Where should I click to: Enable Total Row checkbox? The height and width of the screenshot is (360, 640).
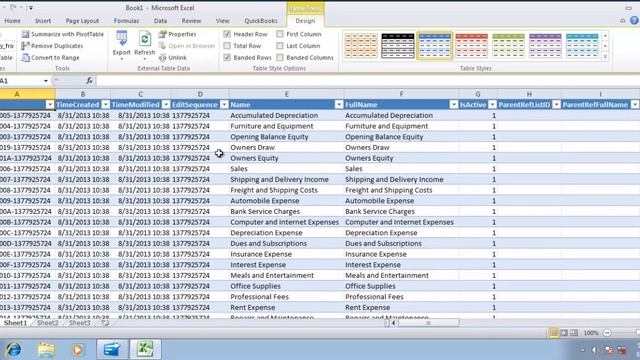[x=227, y=46]
